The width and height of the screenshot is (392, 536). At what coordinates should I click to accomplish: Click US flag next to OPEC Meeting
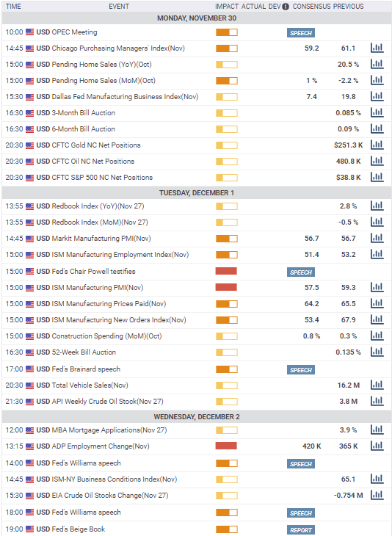(x=30, y=32)
